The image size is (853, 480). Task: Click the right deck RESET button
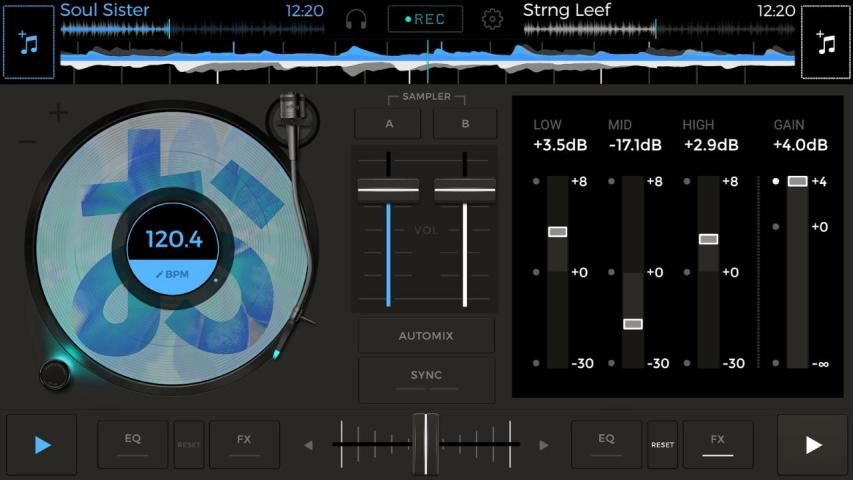(662, 445)
